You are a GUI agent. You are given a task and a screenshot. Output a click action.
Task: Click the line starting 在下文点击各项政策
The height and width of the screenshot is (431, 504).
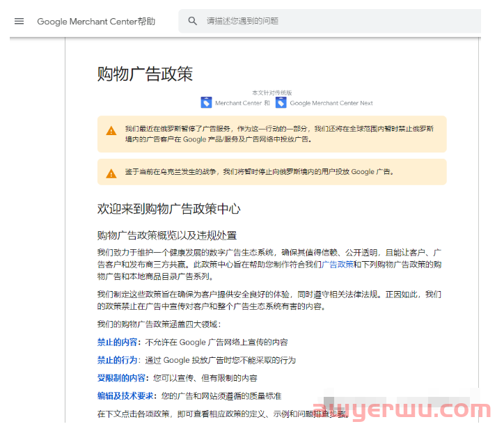click(223, 414)
